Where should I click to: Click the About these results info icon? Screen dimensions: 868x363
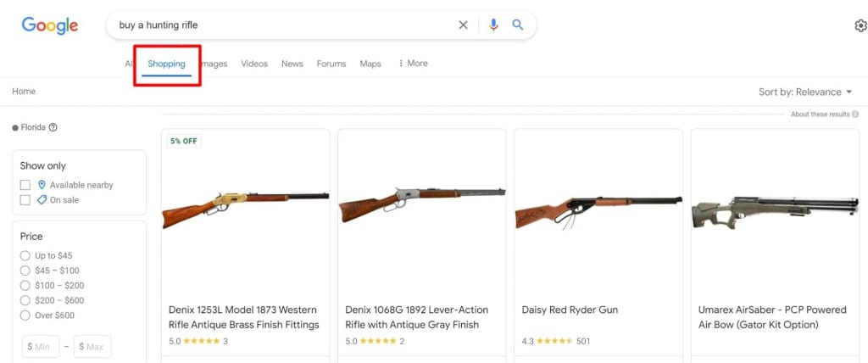(x=855, y=114)
